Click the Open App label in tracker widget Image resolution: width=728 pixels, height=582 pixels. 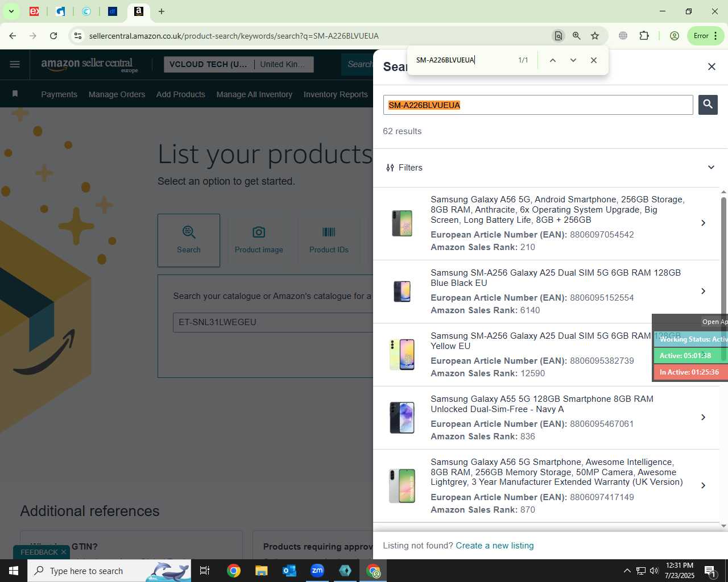click(x=715, y=322)
